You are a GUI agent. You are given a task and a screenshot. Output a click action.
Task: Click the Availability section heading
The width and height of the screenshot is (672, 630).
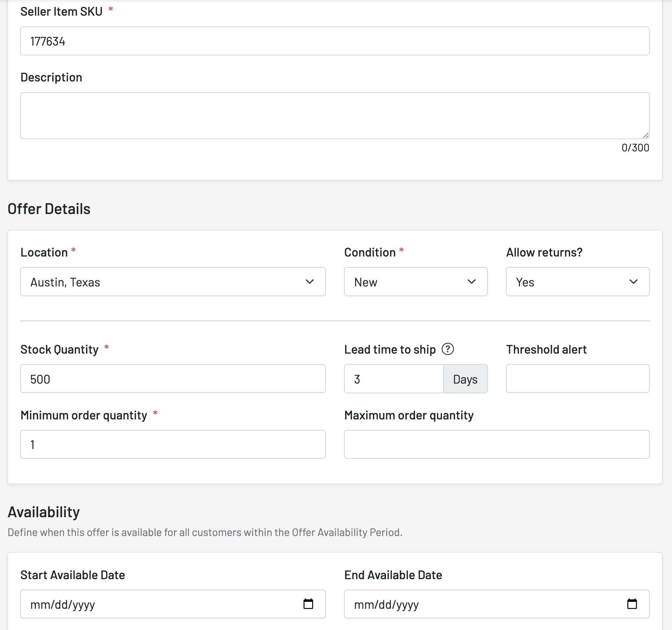[x=44, y=512]
